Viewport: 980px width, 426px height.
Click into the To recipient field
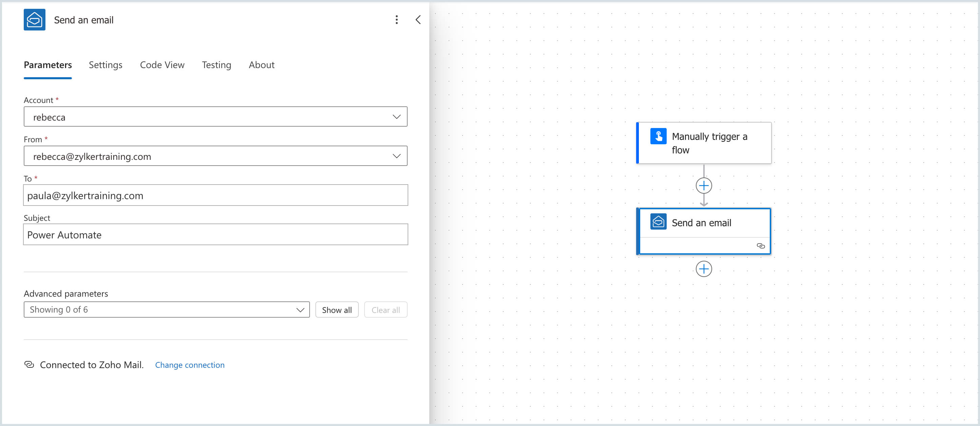click(215, 196)
